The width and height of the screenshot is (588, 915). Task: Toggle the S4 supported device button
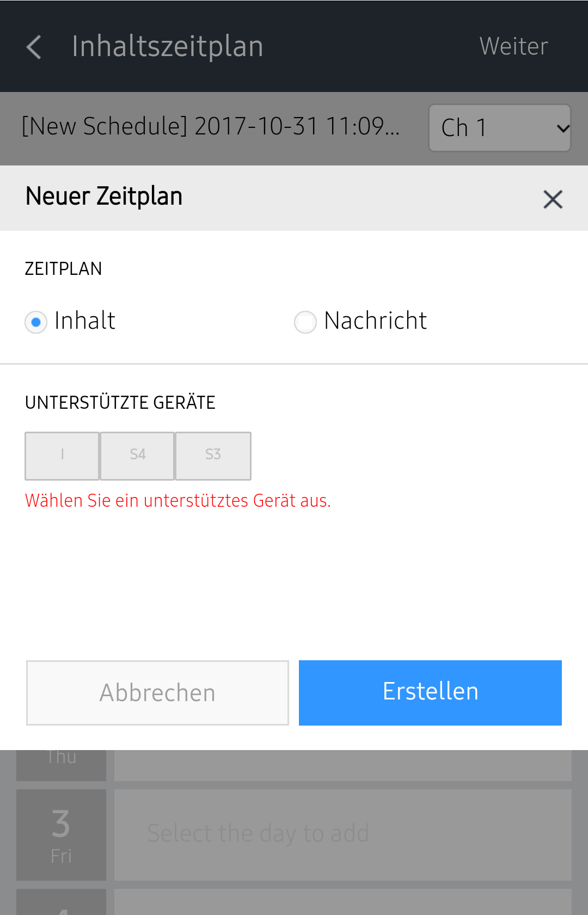[137, 456]
